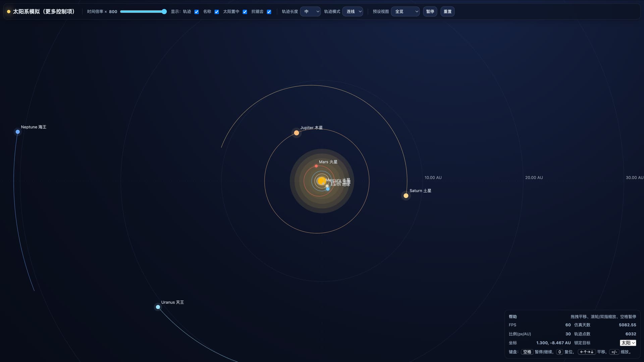
Task: Click the red Mars planet dot
Action: 316,166
